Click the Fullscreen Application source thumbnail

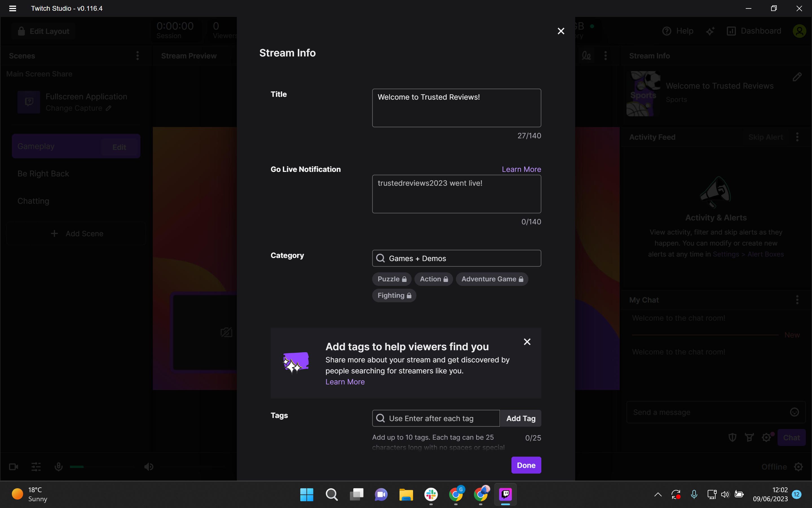pos(29,102)
